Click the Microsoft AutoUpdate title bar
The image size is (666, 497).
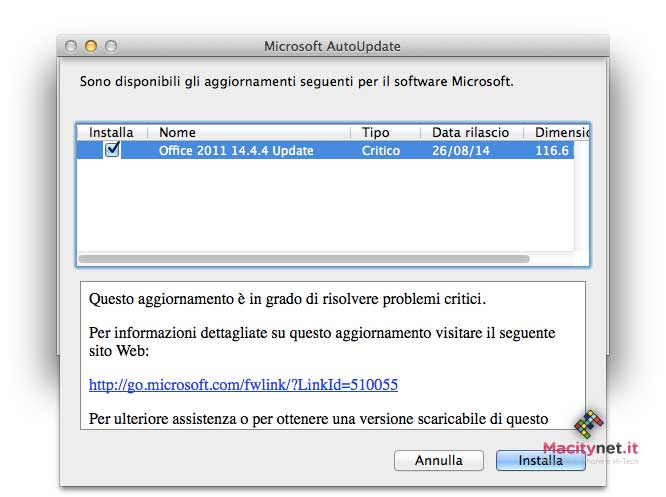332,46
